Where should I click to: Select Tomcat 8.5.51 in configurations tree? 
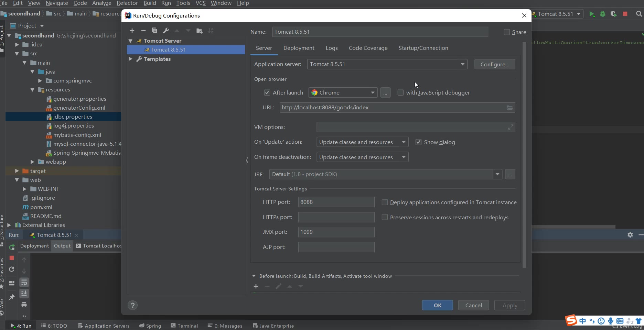click(x=186, y=49)
